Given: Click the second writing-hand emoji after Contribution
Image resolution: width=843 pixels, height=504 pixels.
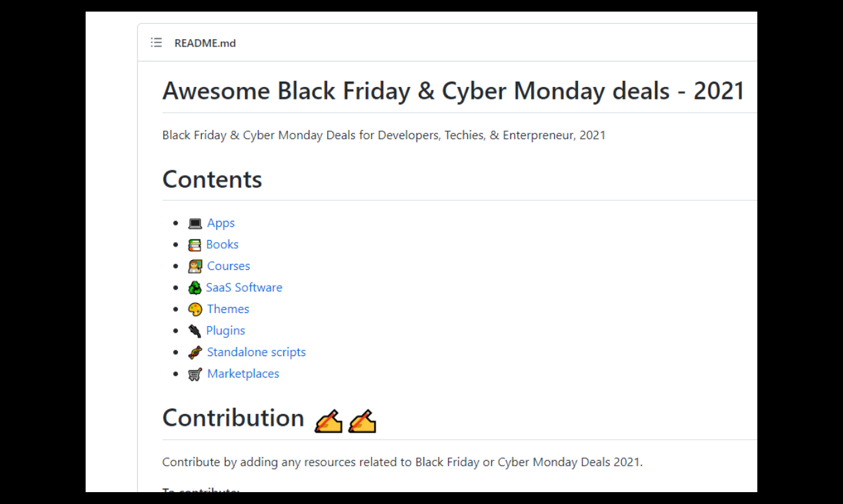Looking at the screenshot, I should (x=362, y=420).
